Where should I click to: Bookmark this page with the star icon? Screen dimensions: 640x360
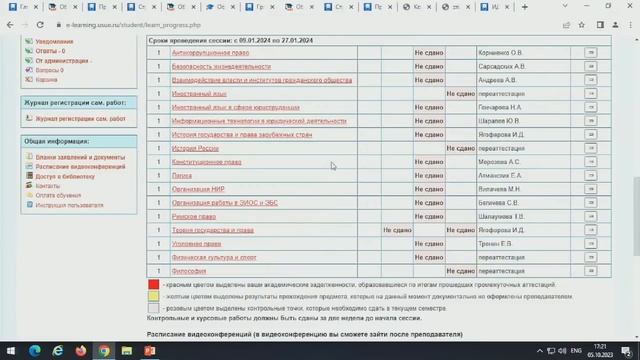coord(582,25)
